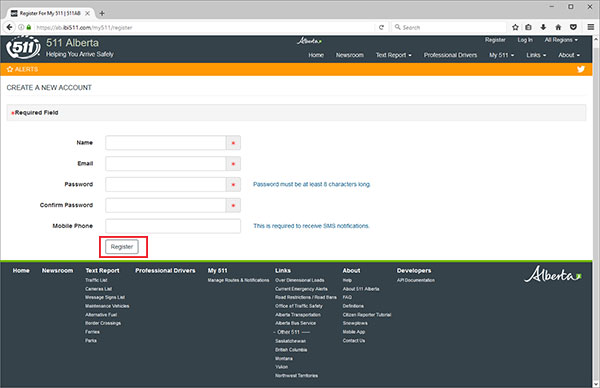The height and width of the screenshot is (388, 600).
Task: Click the ALERTS star icon
Action: pyautogui.click(x=10, y=69)
